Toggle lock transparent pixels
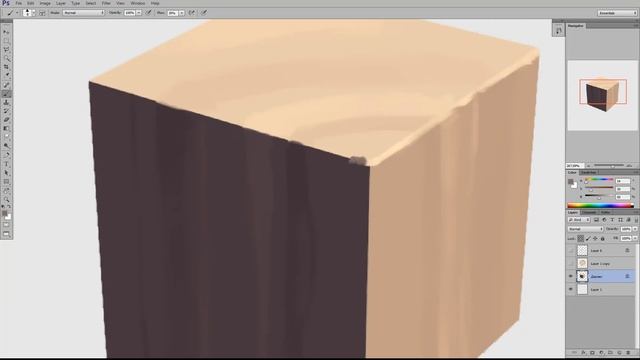 coord(580,239)
